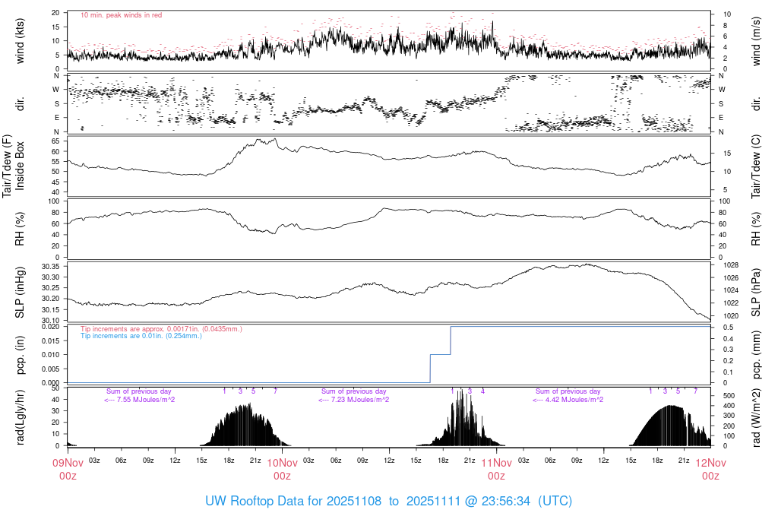Click the blue tip increments 0.01in. note
Screen dimensions: 778x532
coord(141,336)
